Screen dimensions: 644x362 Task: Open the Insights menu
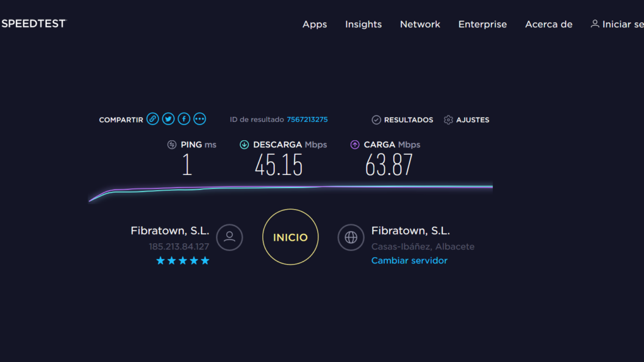pos(363,24)
